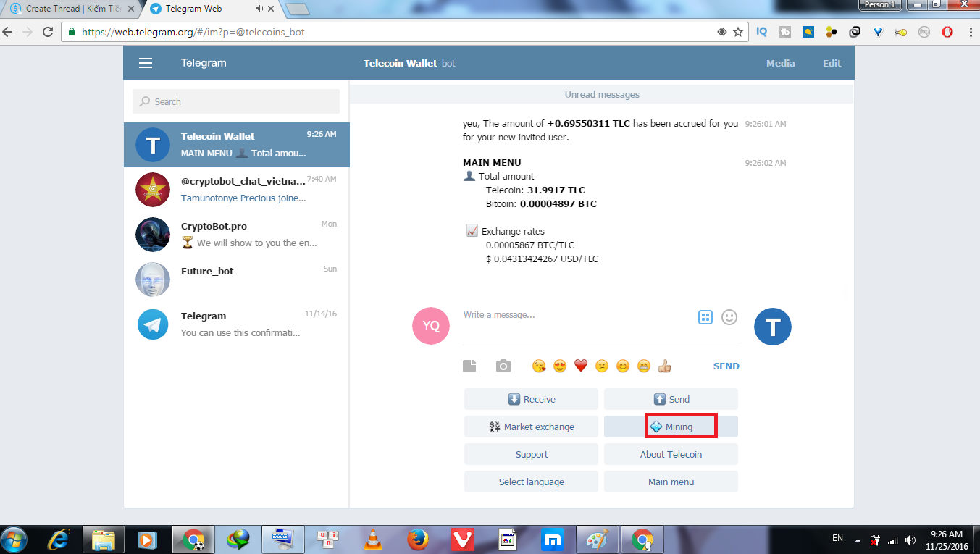Screen dimensions: 980x554
Task: Open the blue T bot avatar by the composer
Action: 773,327
